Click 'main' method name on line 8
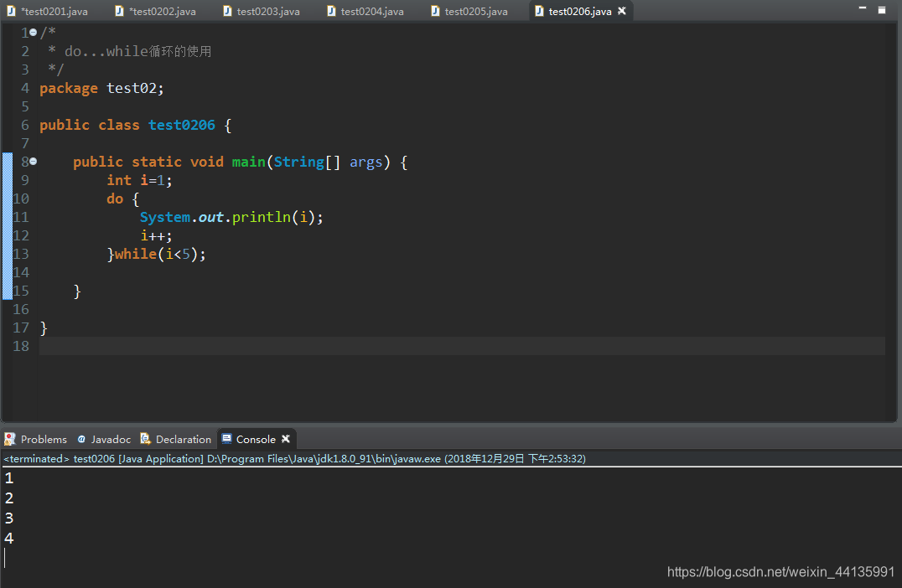This screenshot has width=902, height=588. 248,162
